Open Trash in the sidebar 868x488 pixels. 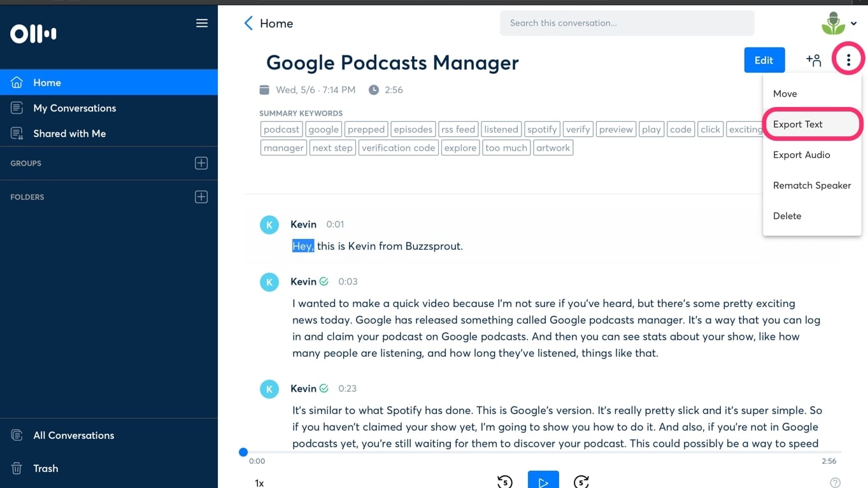(109, 468)
